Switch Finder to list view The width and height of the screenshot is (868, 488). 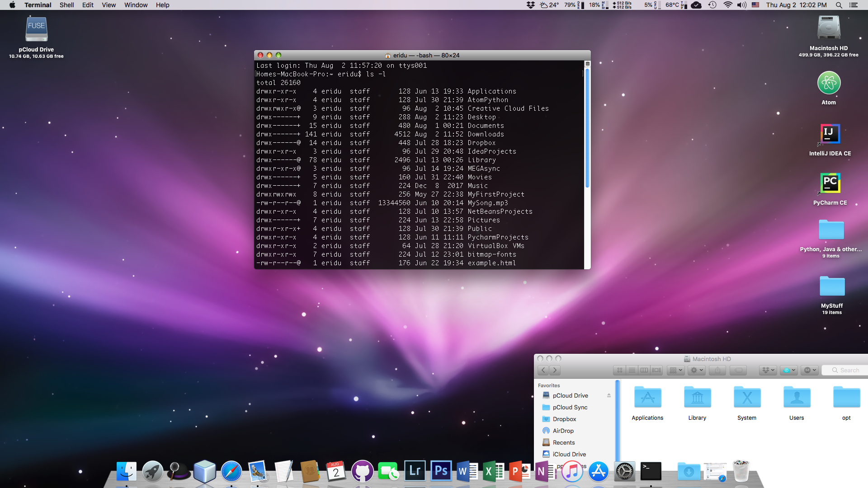click(x=632, y=370)
